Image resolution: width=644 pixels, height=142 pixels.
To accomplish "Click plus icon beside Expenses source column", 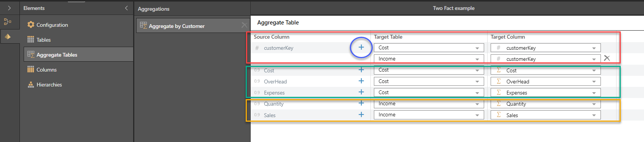I will (361, 92).
